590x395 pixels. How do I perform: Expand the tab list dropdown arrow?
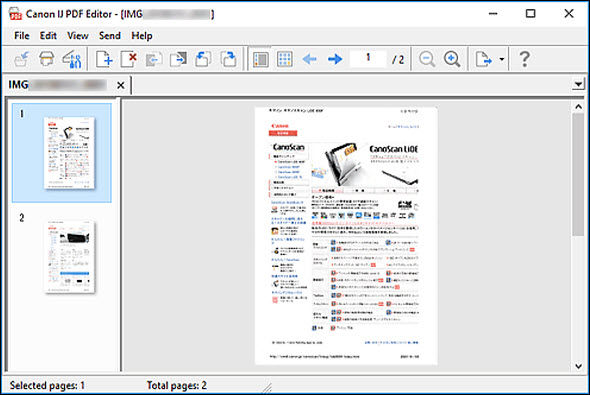578,84
